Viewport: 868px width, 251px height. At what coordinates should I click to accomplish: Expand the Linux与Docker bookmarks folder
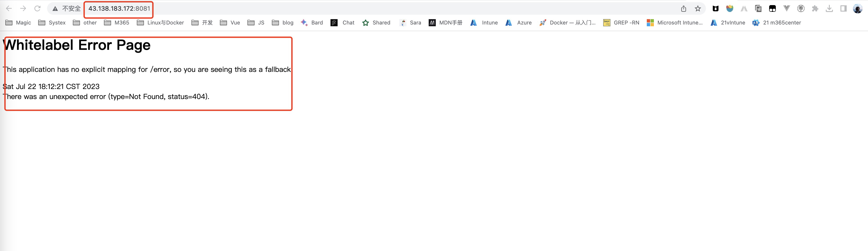[x=160, y=23]
